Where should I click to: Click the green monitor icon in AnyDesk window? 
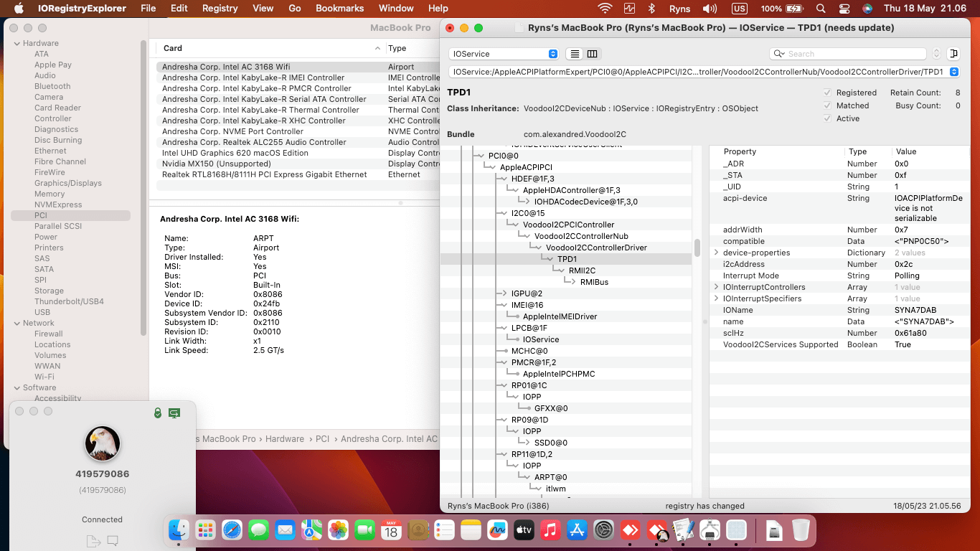[x=174, y=413]
